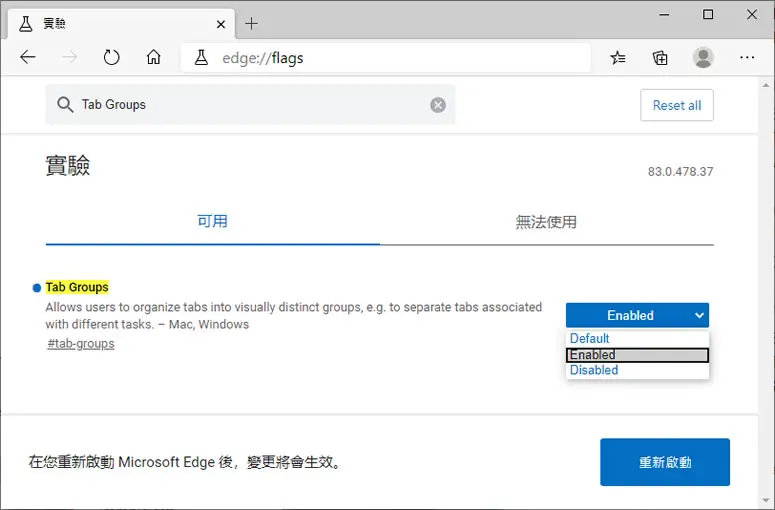Viewport: 775px width, 510px height.
Task: Clear the Tab Groups search text
Action: (x=438, y=105)
